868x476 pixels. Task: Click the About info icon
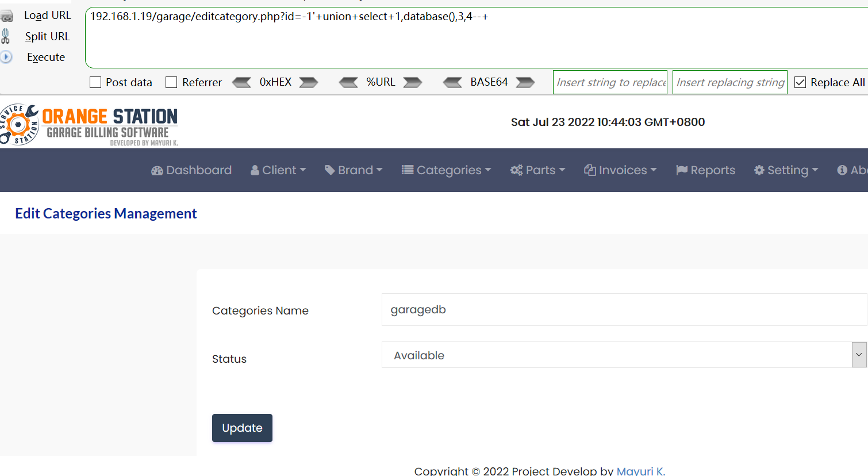842,170
